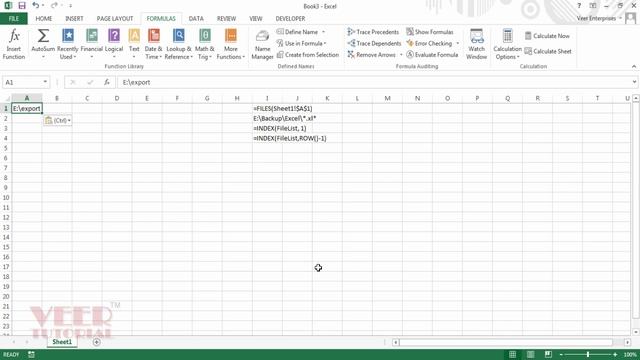Switch to Normal view in status bar
The width and height of the screenshot is (640, 360).
[x=512, y=354]
